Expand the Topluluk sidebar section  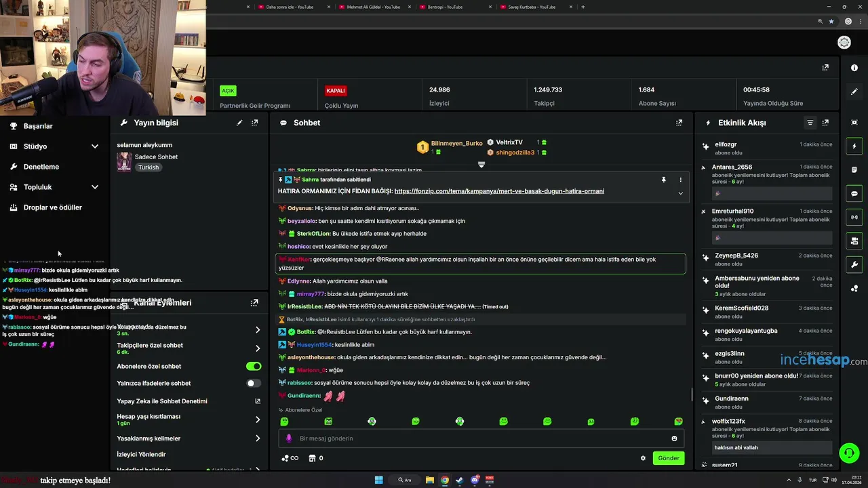(x=95, y=187)
